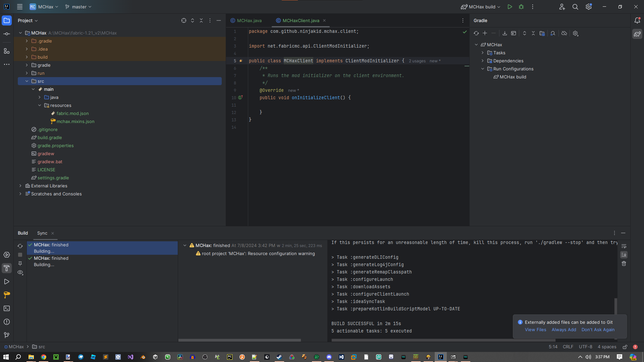Open the master branch dropdown
The width and height of the screenshot is (644, 362).
tap(78, 7)
